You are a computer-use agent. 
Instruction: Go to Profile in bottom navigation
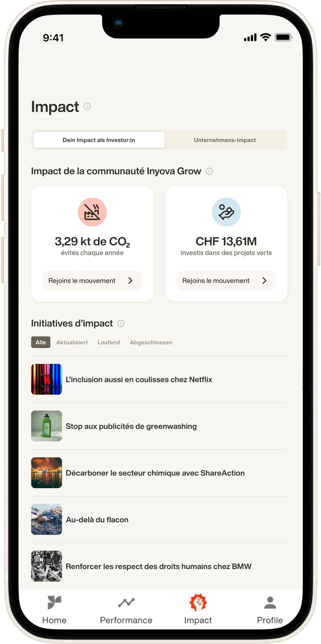pyautogui.click(x=270, y=609)
